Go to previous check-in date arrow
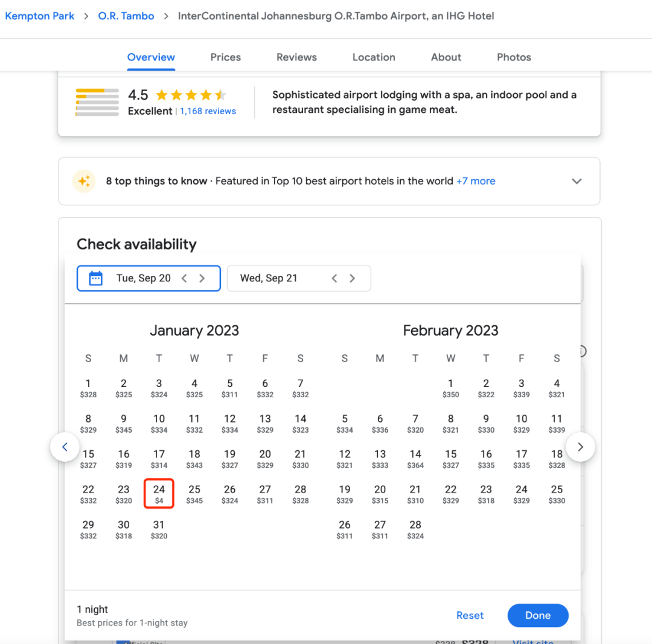 (x=185, y=278)
